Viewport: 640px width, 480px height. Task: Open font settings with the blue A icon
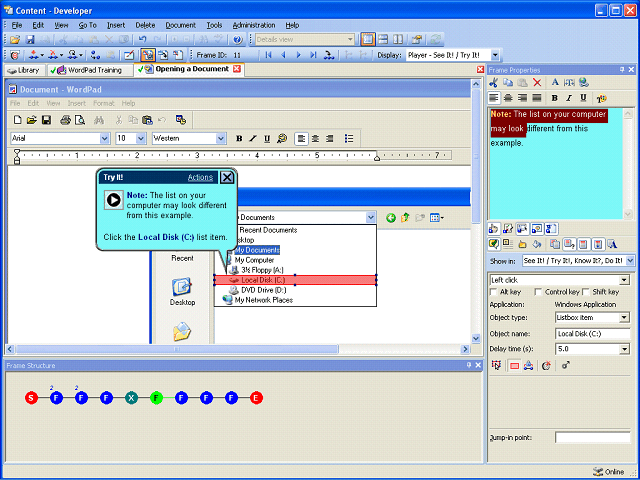click(555, 82)
